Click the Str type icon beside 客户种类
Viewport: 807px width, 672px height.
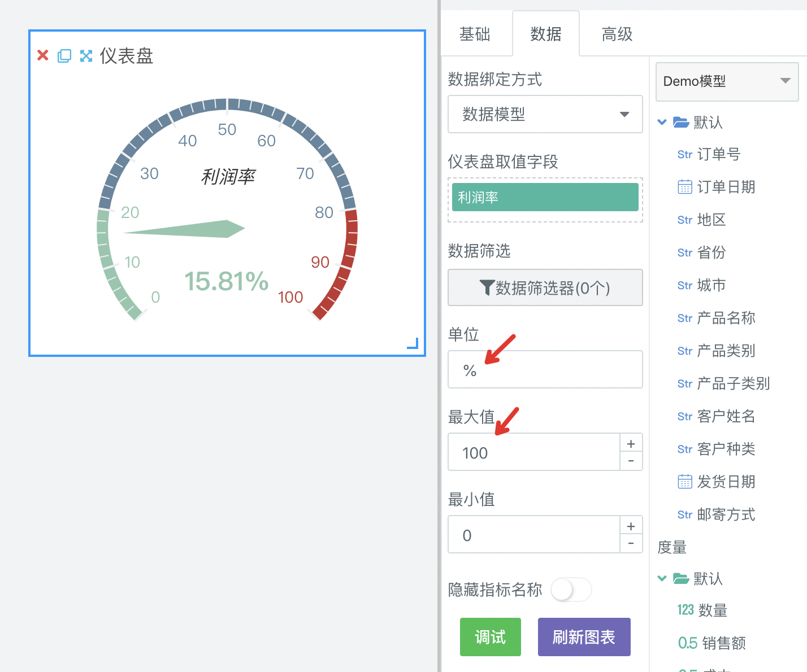click(x=685, y=450)
